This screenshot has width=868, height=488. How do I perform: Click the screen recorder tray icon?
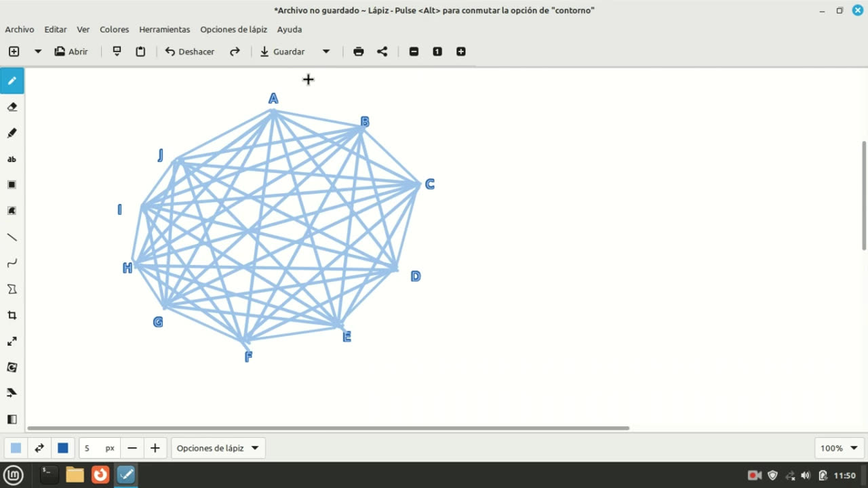754,475
